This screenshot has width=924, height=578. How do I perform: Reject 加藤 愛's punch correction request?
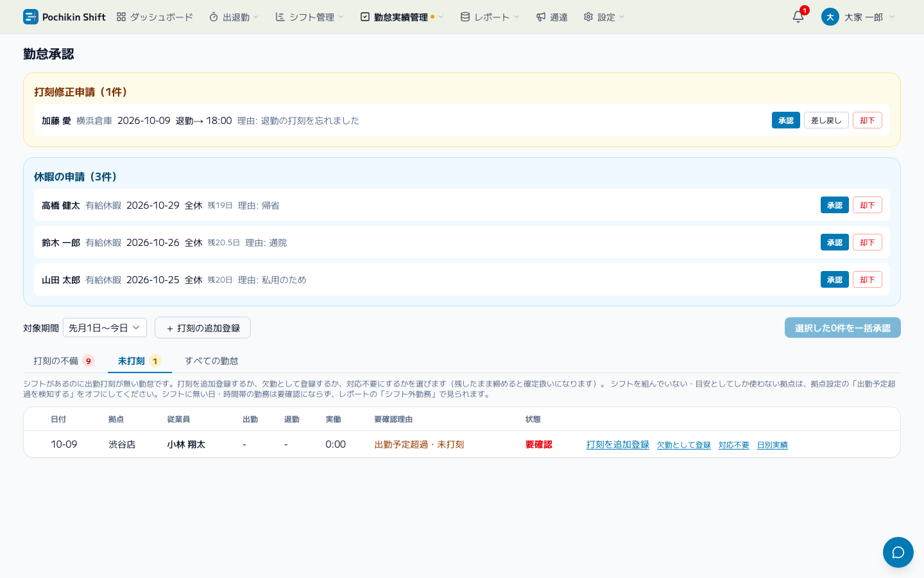pyautogui.click(x=868, y=120)
